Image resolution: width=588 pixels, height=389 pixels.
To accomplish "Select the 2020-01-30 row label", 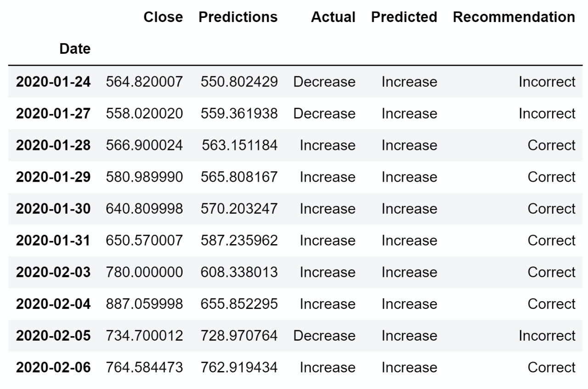I will [53, 209].
